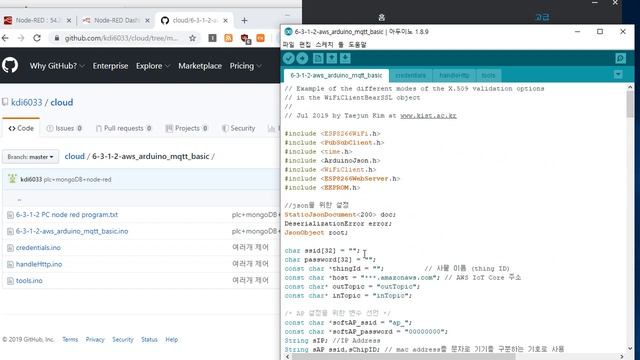
Task: Open a sketch with the up-arrow icon
Action: (331, 58)
